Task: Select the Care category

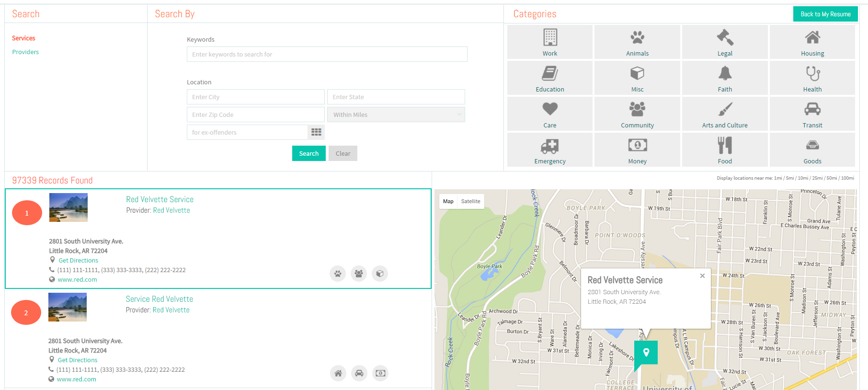Action: (x=550, y=114)
